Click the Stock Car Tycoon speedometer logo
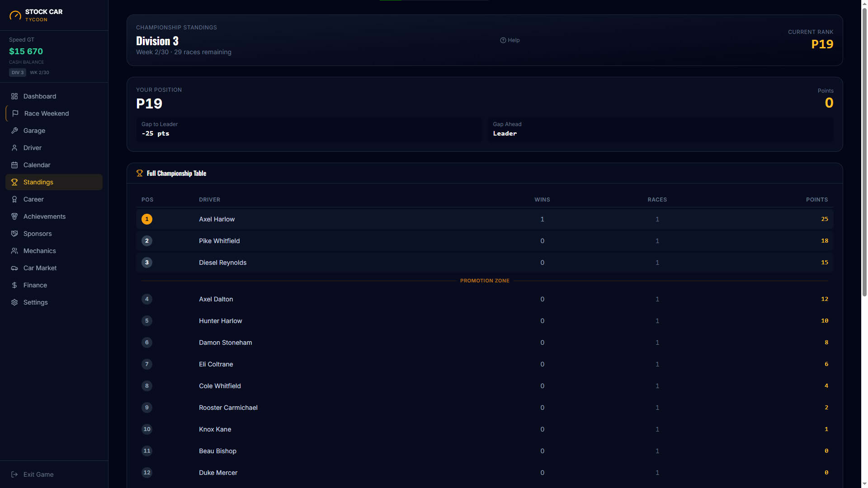868x488 pixels. pyautogui.click(x=15, y=15)
